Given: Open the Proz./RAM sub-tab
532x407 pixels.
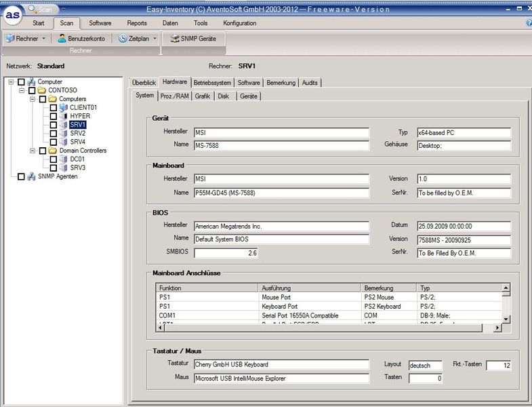Looking at the screenshot, I should tap(175, 96).
